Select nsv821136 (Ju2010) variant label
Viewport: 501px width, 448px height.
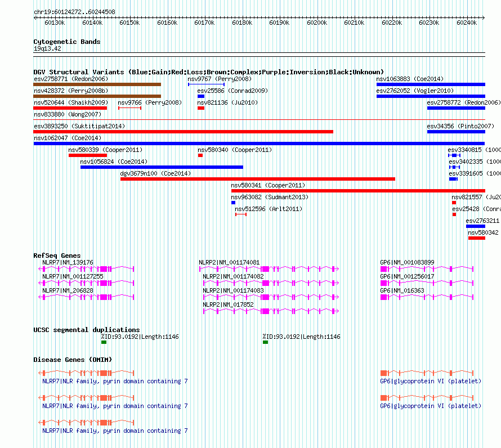point(227,102)
